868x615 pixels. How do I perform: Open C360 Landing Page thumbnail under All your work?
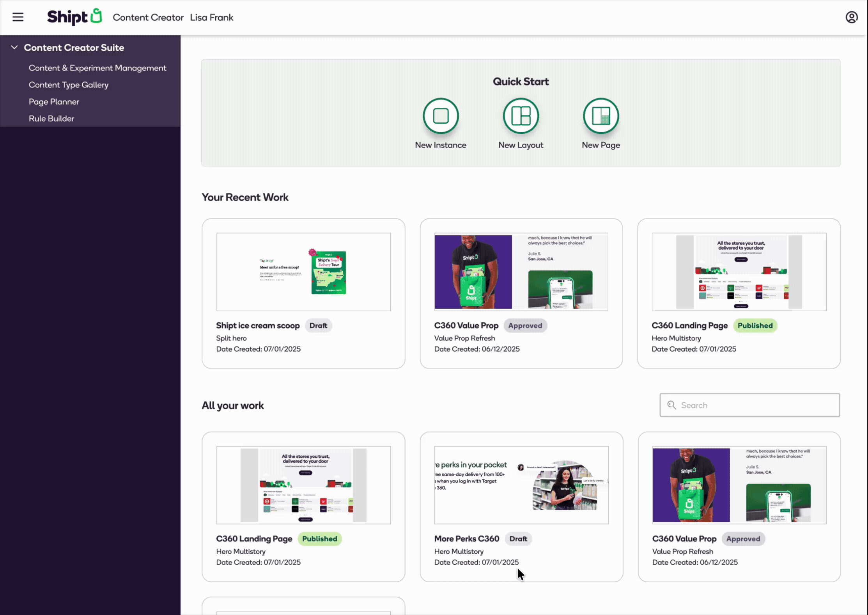(303, 485)
